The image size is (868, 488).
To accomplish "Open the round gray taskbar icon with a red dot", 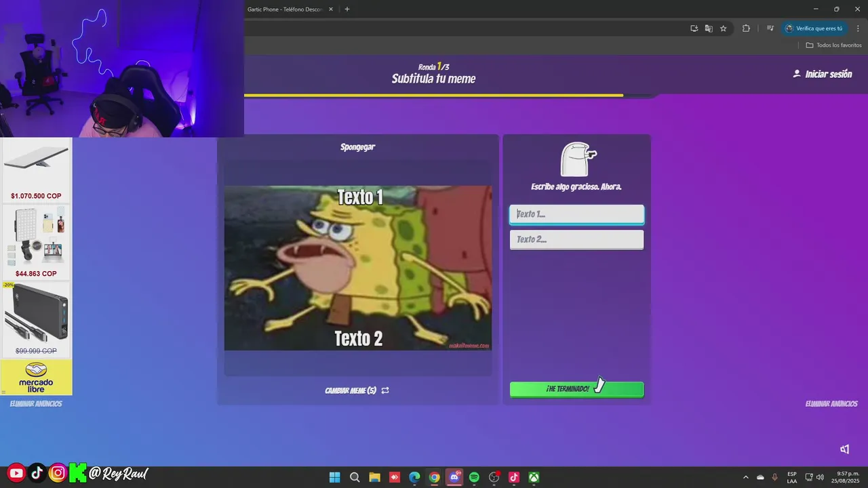I will [x=494, y=477].
